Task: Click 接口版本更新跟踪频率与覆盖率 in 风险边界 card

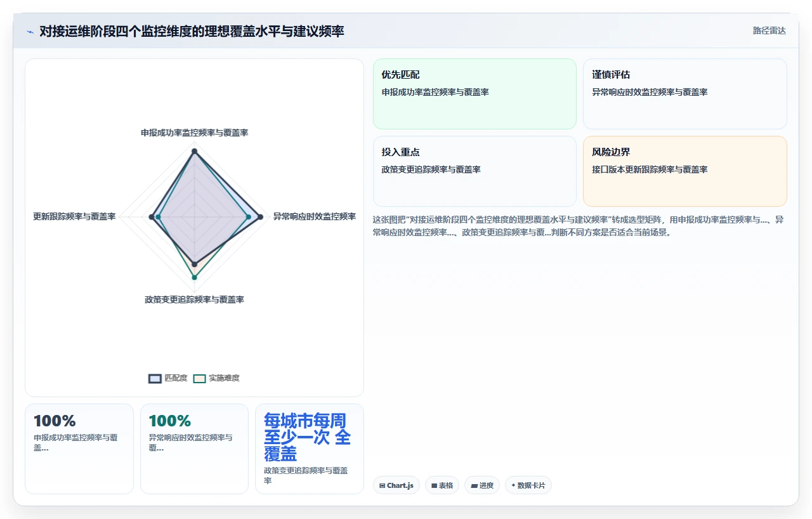Action: click(x=650, y=169)
